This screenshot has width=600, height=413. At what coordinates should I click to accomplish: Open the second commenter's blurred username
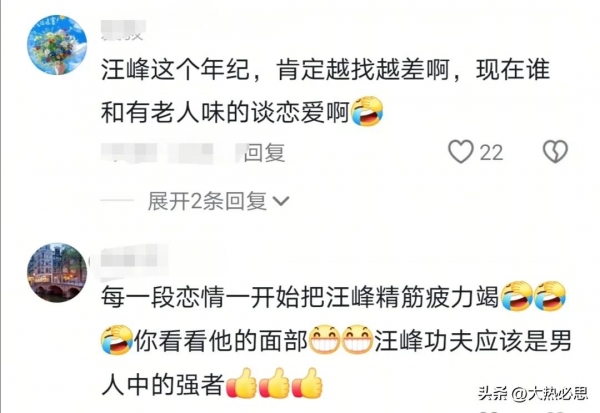coord(130,257)
